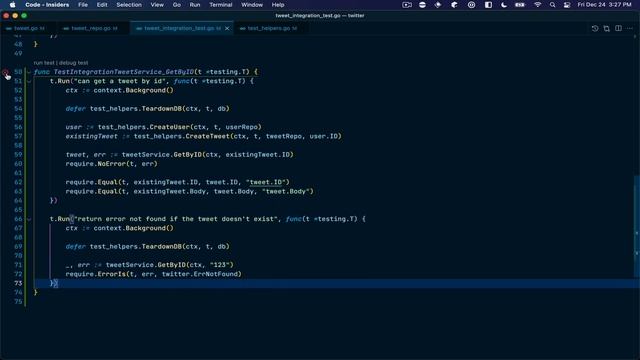
Task: Click the striped circle menu bar icon
Action: click(x=422, y=5)
